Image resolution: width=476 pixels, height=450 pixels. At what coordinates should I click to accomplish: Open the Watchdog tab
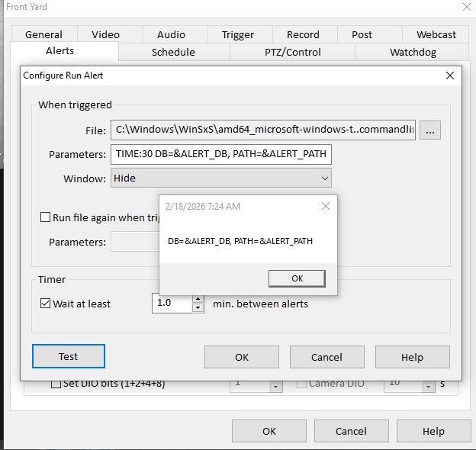point(413,52)
